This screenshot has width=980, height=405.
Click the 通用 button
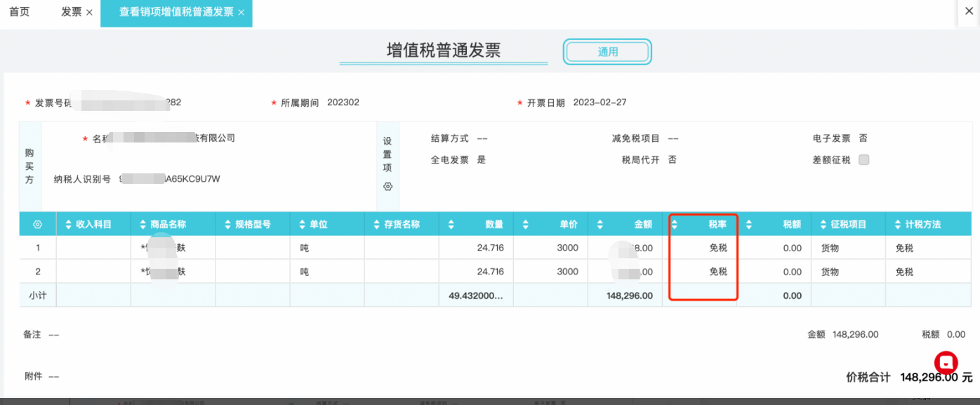click(x=607, y=52)
